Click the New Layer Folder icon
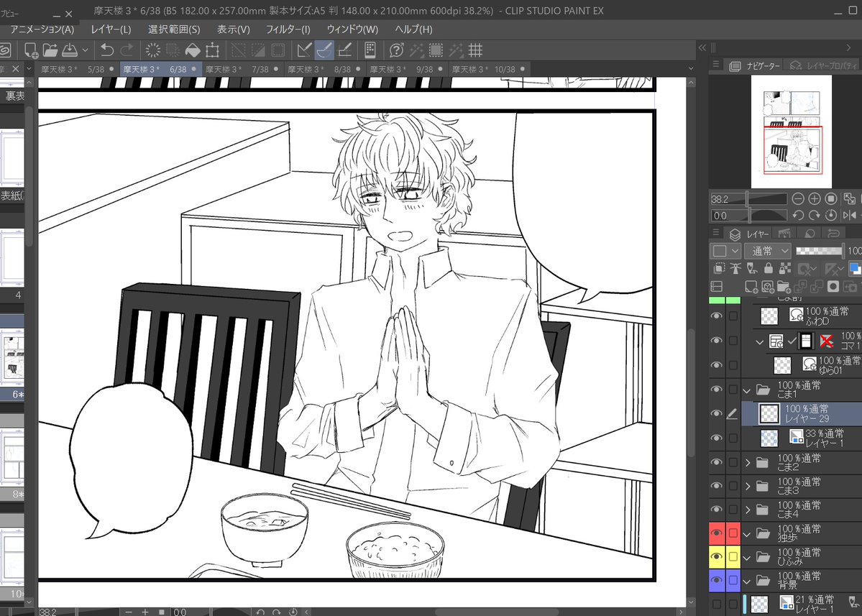This screenshot has height=616, width=862. pos(784,286)
